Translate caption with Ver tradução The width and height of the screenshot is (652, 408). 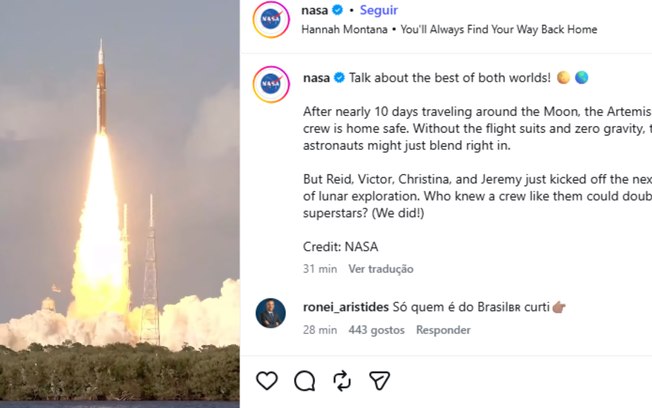(x=381, y=269)
